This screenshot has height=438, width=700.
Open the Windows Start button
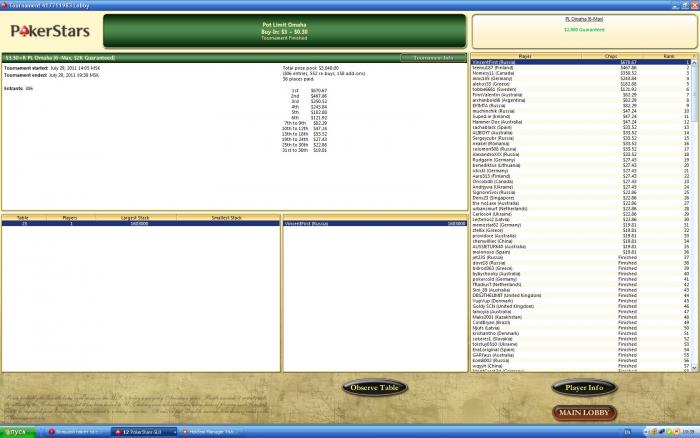(18, 432)
